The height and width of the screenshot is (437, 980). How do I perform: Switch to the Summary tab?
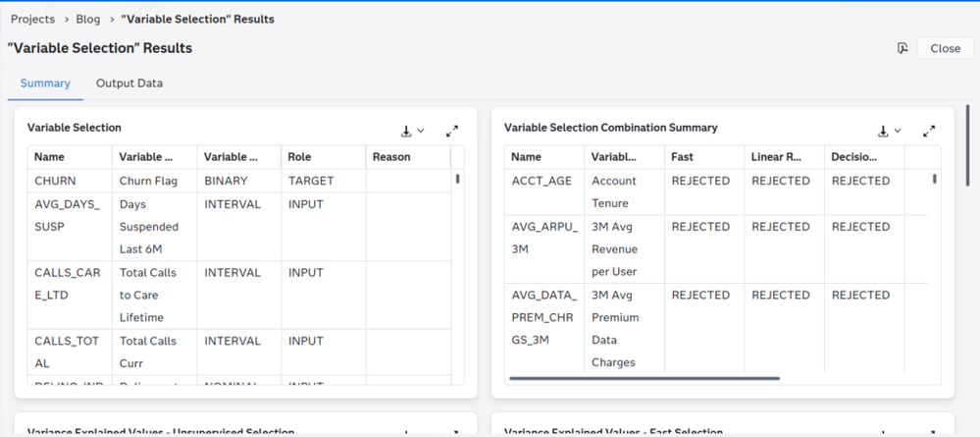(45, 83)
